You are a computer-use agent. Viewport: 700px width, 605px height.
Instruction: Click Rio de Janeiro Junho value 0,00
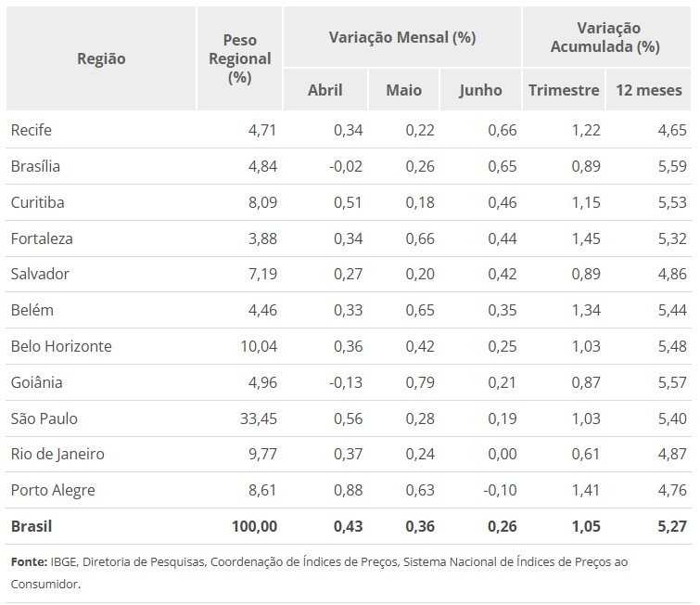pos(503,454)
